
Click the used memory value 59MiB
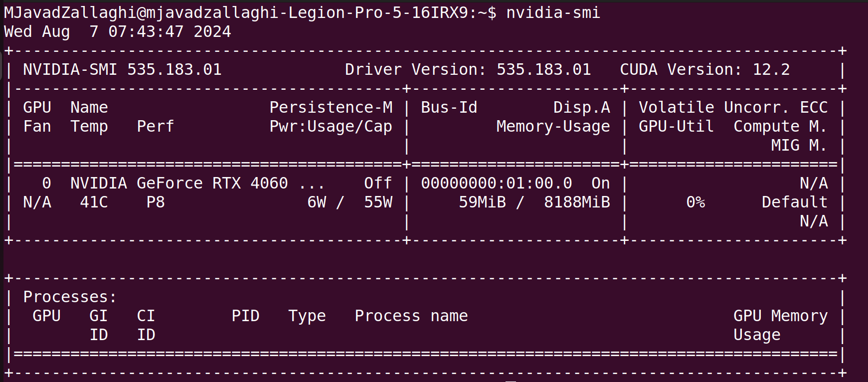click(x=482, y=202)
